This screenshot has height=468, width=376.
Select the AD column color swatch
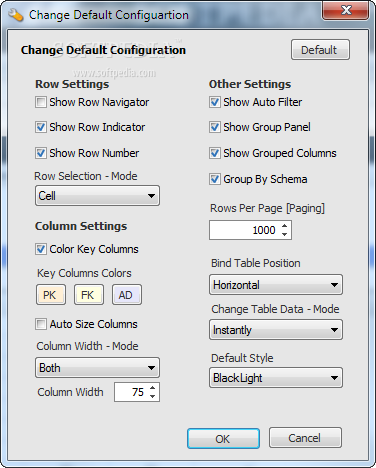click(127, 295)
